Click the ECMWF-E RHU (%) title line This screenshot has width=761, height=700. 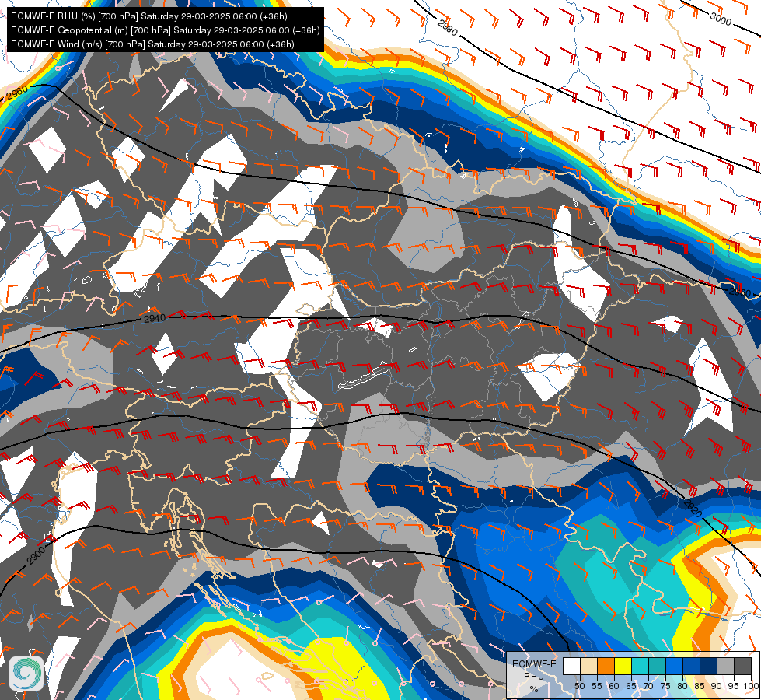click(x=149, y=16)
